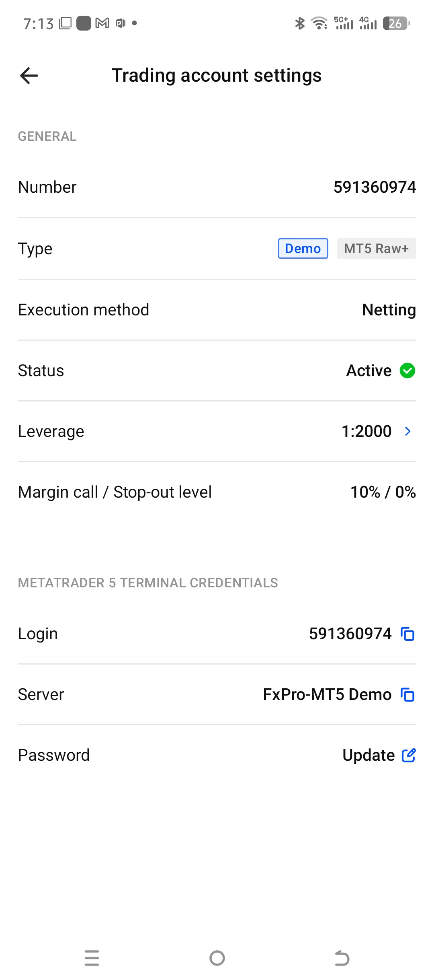The width and height of the screenshot is (434, 980).
Task: Copy the Login number 591360974
Action: coord(407,634)
